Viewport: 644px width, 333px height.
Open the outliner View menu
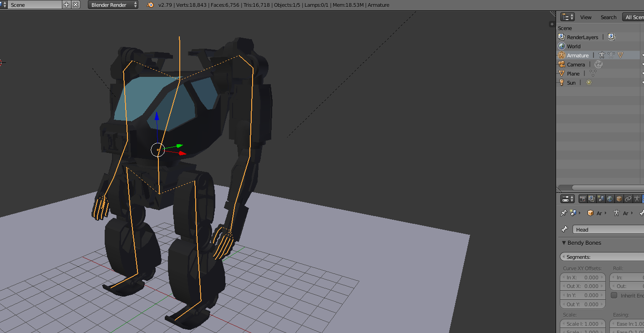tap(586, 17)
